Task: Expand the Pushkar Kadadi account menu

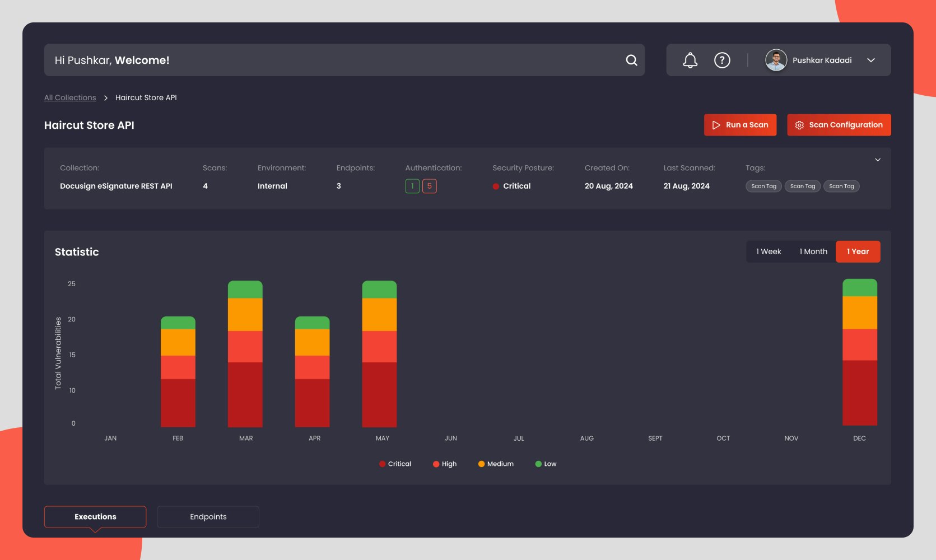Action: pos(871,60)
